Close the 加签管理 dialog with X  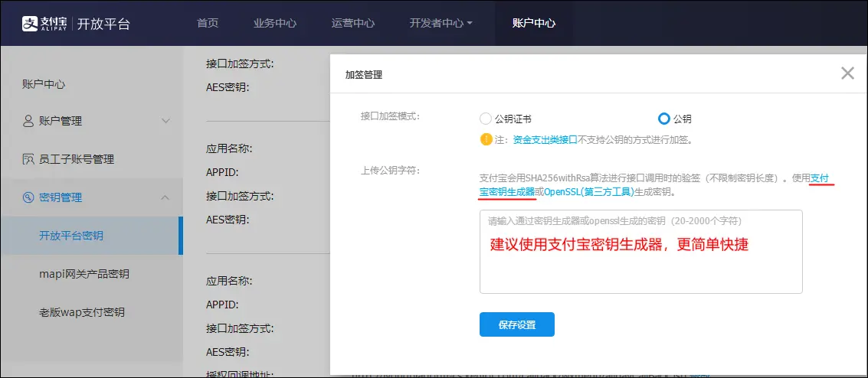847,73
